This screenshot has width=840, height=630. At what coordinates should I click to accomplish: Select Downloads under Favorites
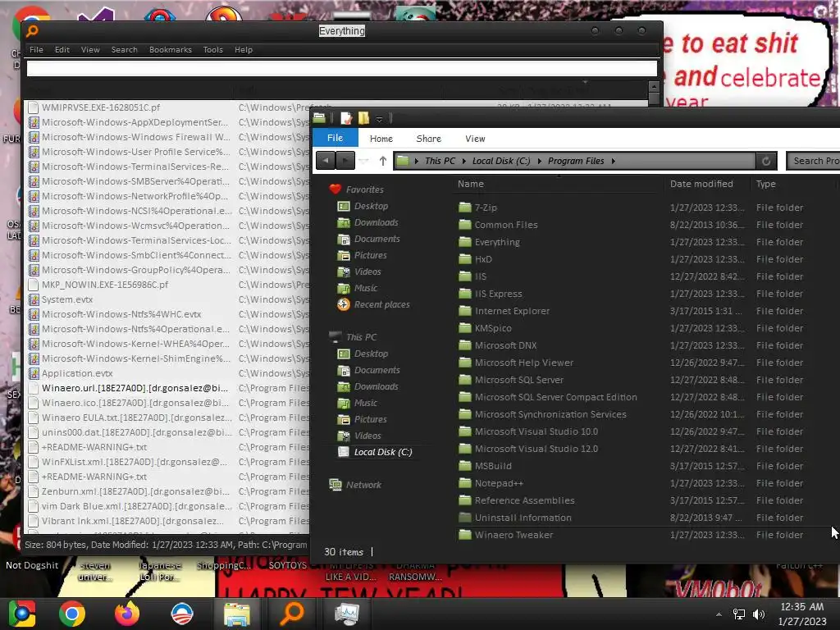376,222
